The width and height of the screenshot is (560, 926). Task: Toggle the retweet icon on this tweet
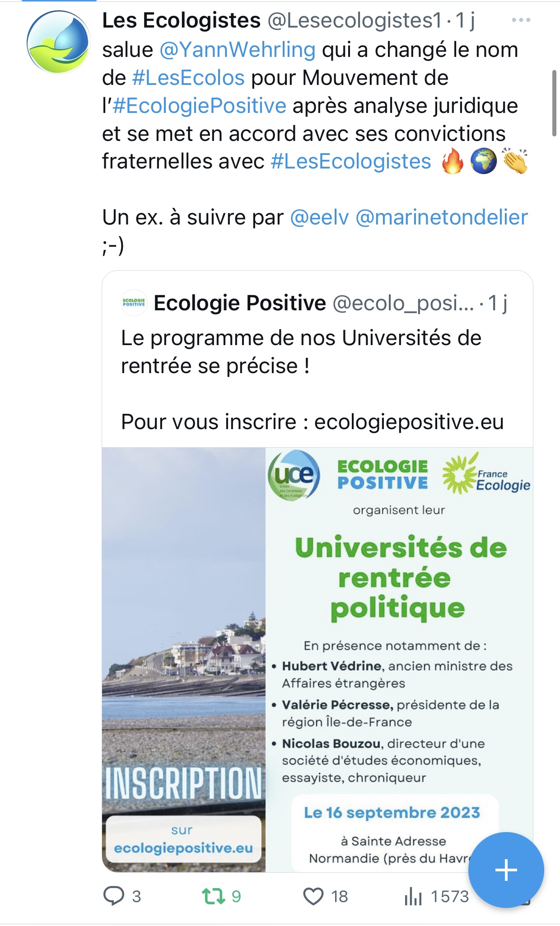[x=213, y=896]
